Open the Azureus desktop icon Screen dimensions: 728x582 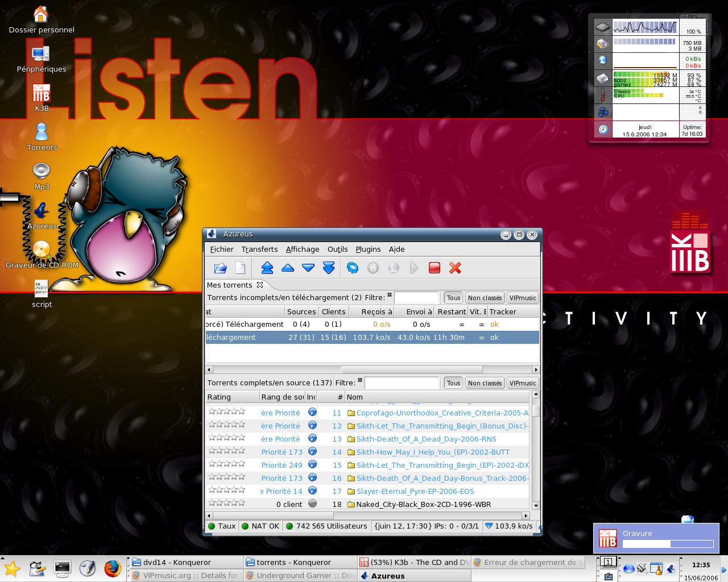(42, 216)
